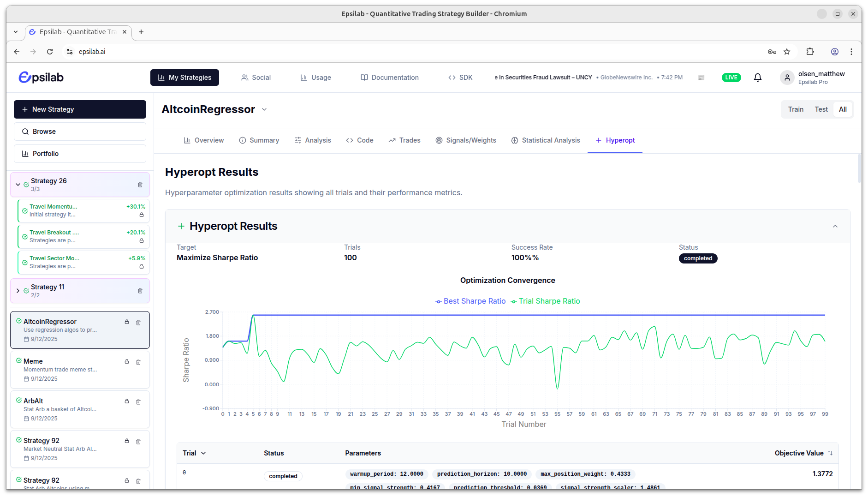Delete Strategy 26 using trash icon
Screen dimensions: 868x497
click(x=140, y=185)
